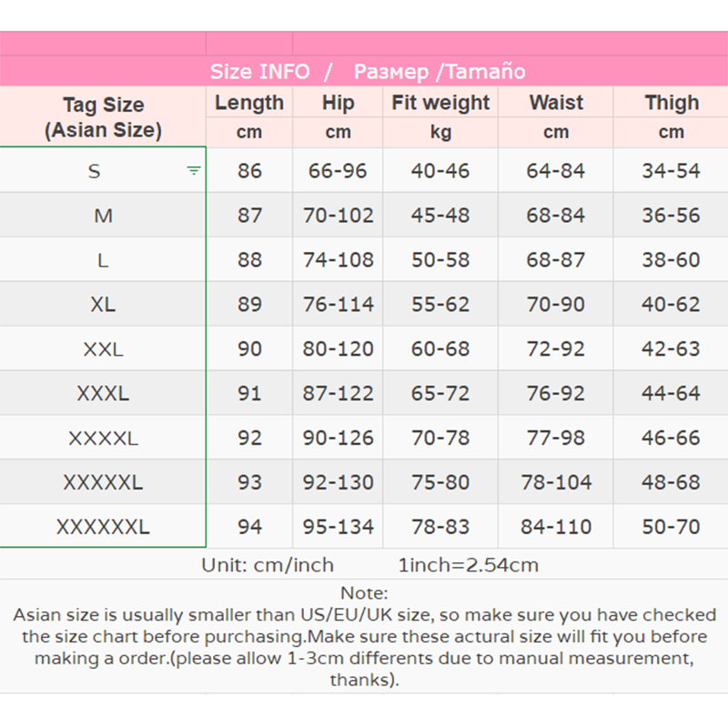Select waist value 78-104
Viewport: 728px width, 728px height.
(556, 482)
